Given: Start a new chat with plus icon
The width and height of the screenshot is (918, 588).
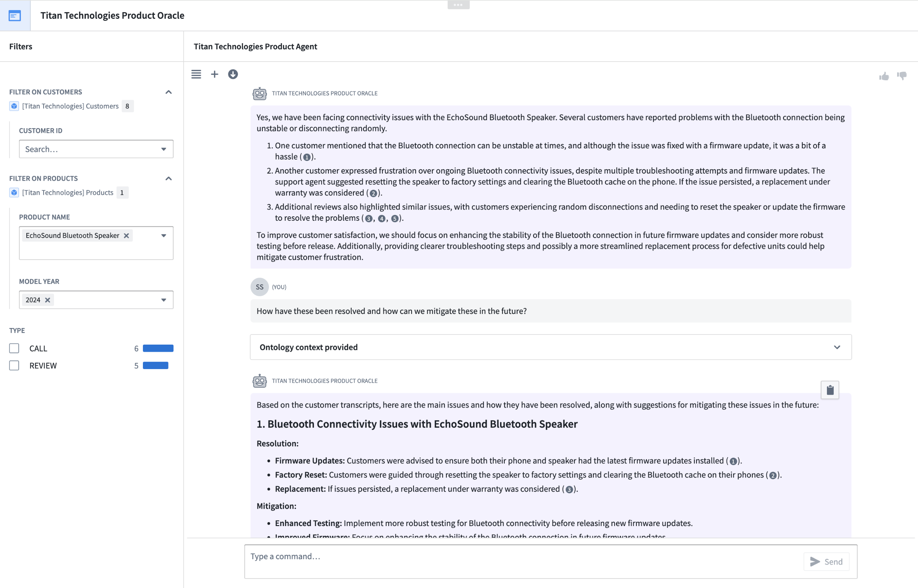Looking at the screenshot, I should [x=215, y=74].
